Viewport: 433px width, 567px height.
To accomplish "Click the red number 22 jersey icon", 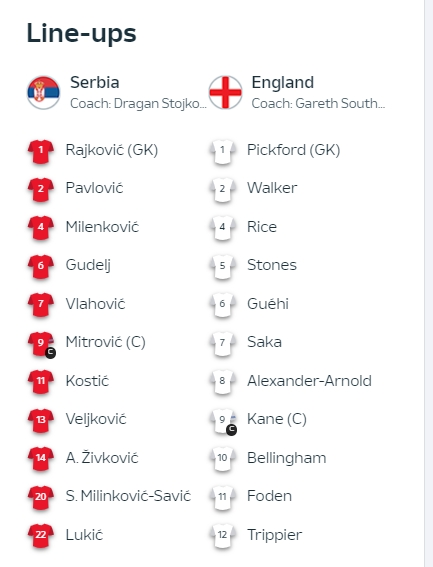I will 41,536.
